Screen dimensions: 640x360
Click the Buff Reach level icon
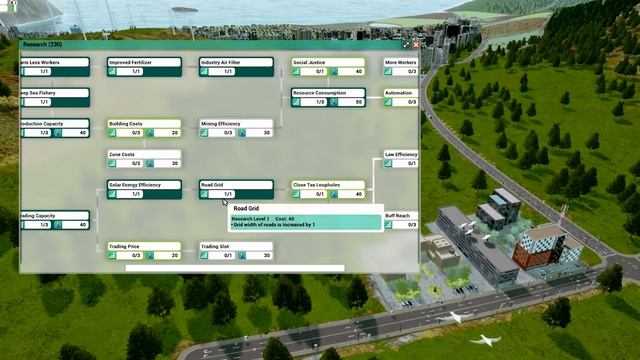[388, 225]
